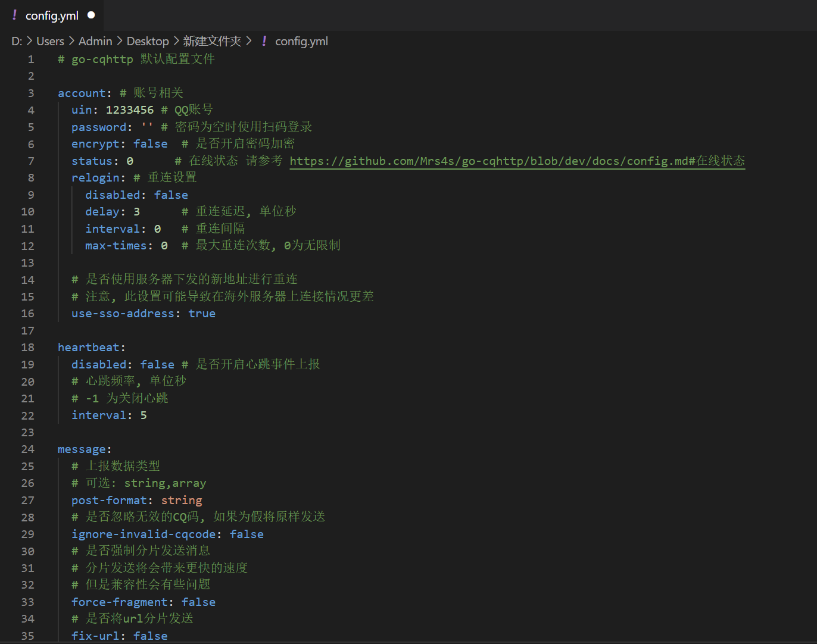Select the Desktop breadcrumb item
The height and width of the screenshot is (644, 817).
[148, 41]
